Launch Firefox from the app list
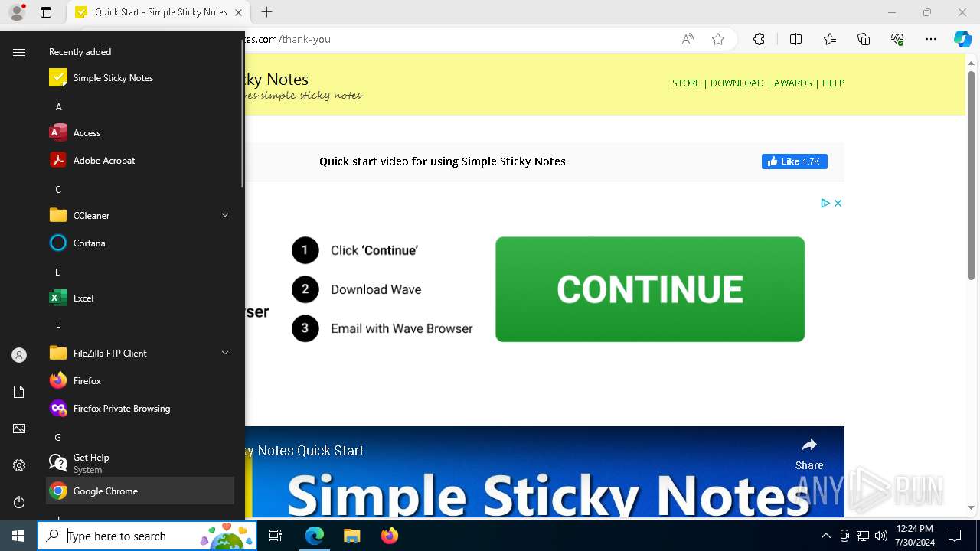 pos(140,380)
